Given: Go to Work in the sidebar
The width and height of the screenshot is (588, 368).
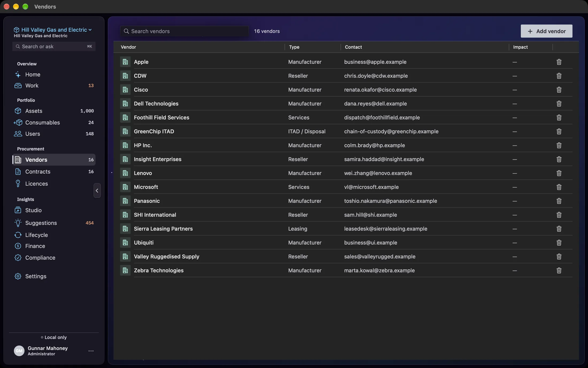Looking at the screenshot, I should 54,86.
